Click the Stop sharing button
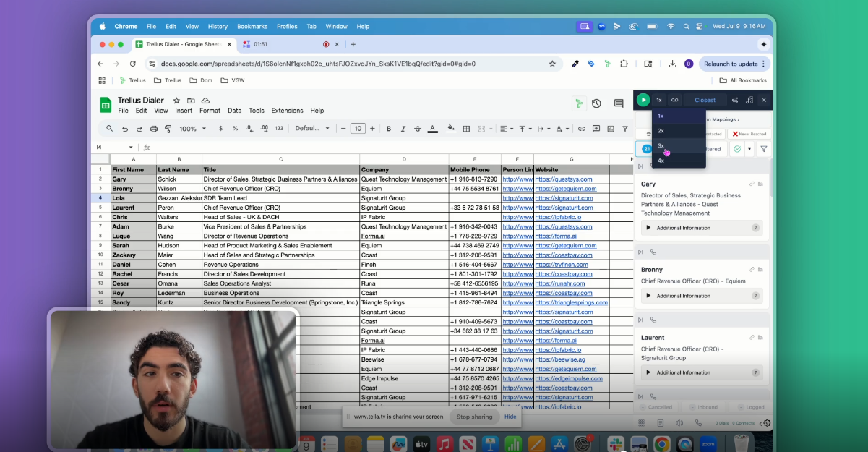 [474, 417]
